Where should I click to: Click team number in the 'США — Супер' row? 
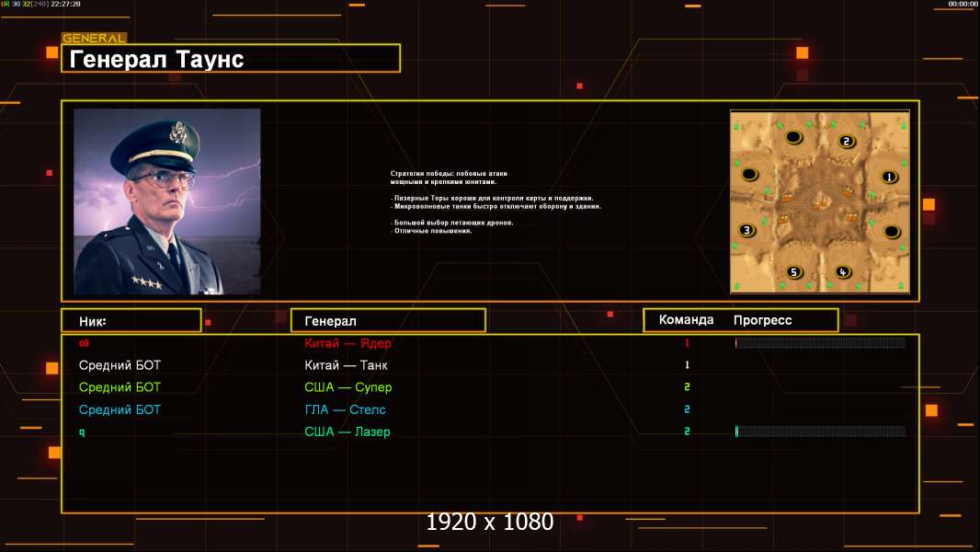click(687, 387)
